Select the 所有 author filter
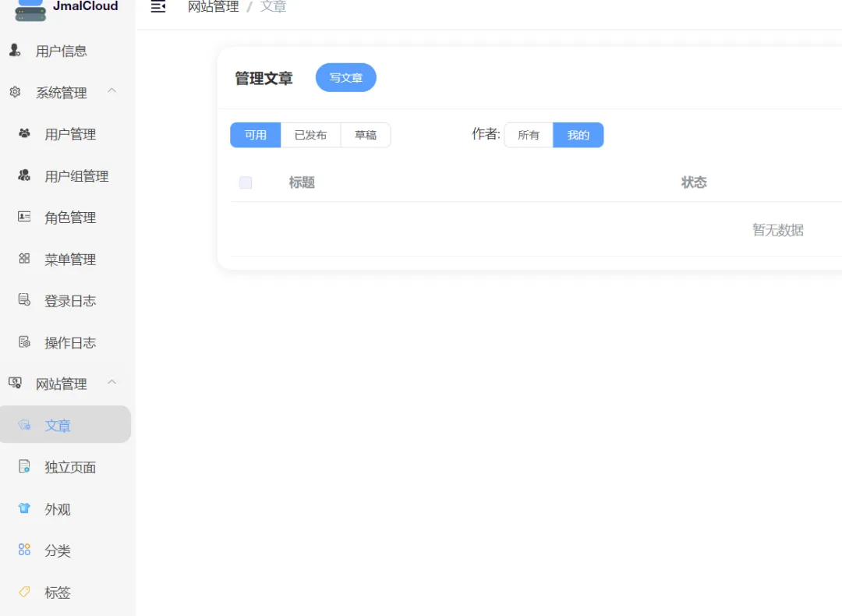Viewport: 842px width, 616px height. coord(529,135)
